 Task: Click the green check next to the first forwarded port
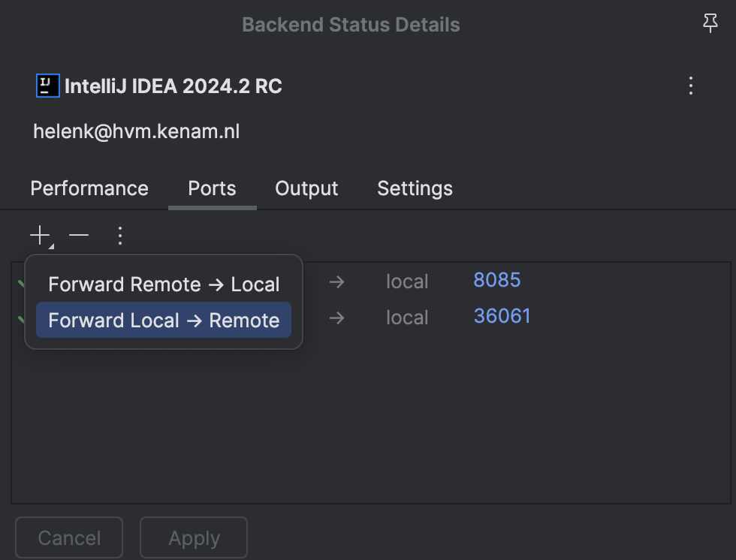(21, 282)
